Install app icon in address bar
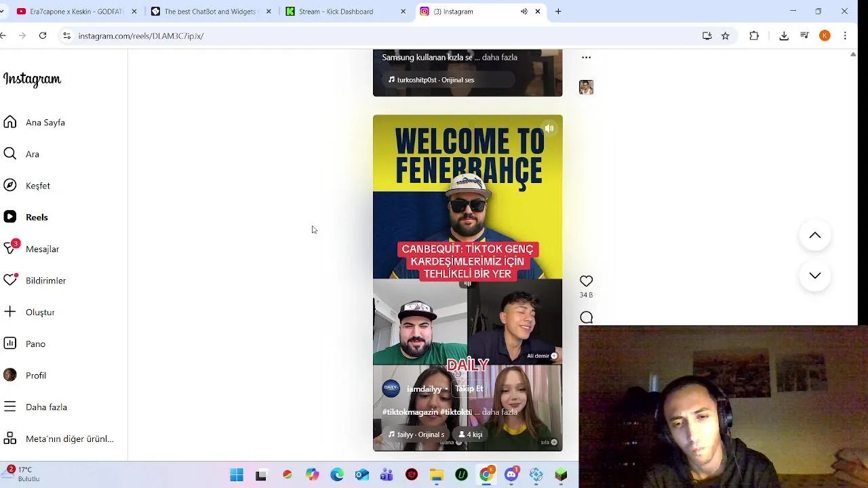868x488 pixels. 707,36
